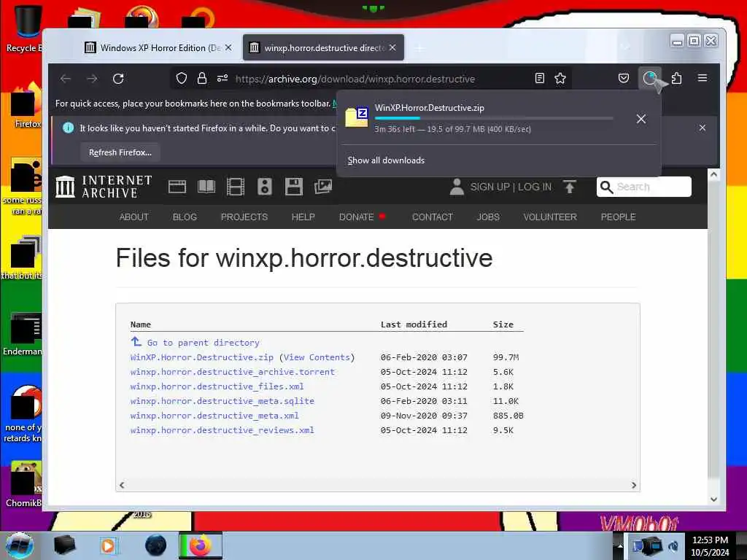747x560 pixels.
Task: Reload the page with the refresh icon
Action: pyautogui.click(x=118, y=79)
